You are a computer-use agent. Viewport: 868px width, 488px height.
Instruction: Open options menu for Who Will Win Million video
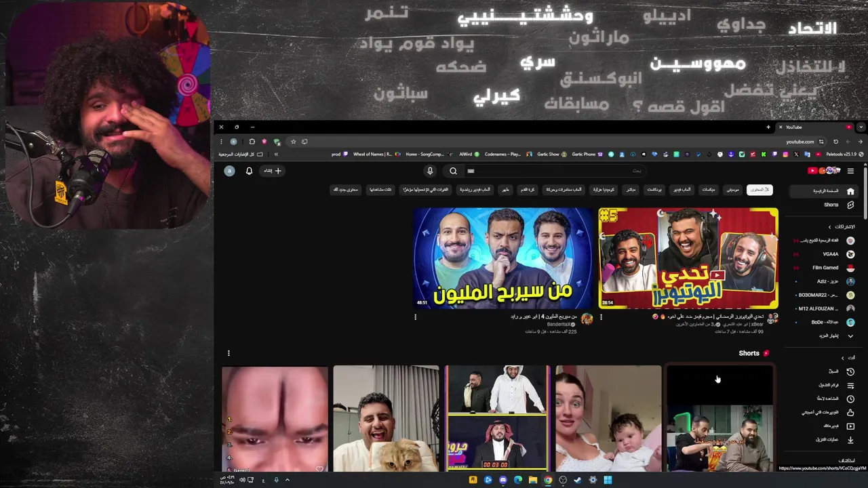tap(415, 317)
